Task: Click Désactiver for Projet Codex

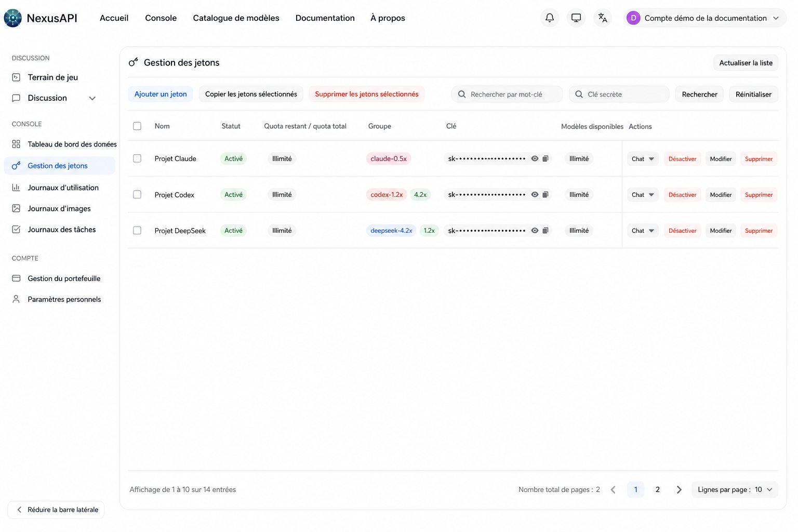Action: 682,194
